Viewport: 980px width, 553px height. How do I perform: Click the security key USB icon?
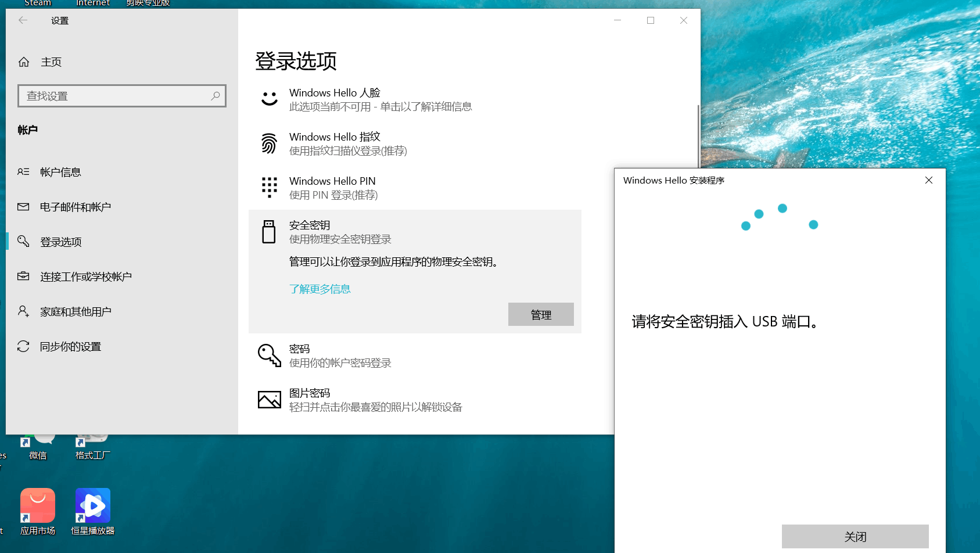269,232
